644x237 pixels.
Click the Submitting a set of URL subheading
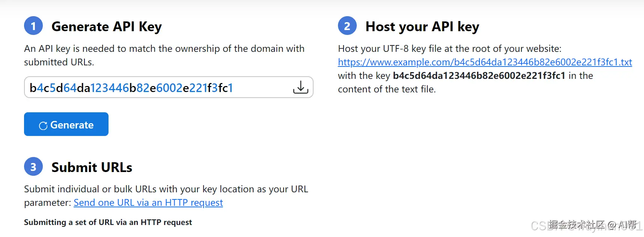(108, 222)
